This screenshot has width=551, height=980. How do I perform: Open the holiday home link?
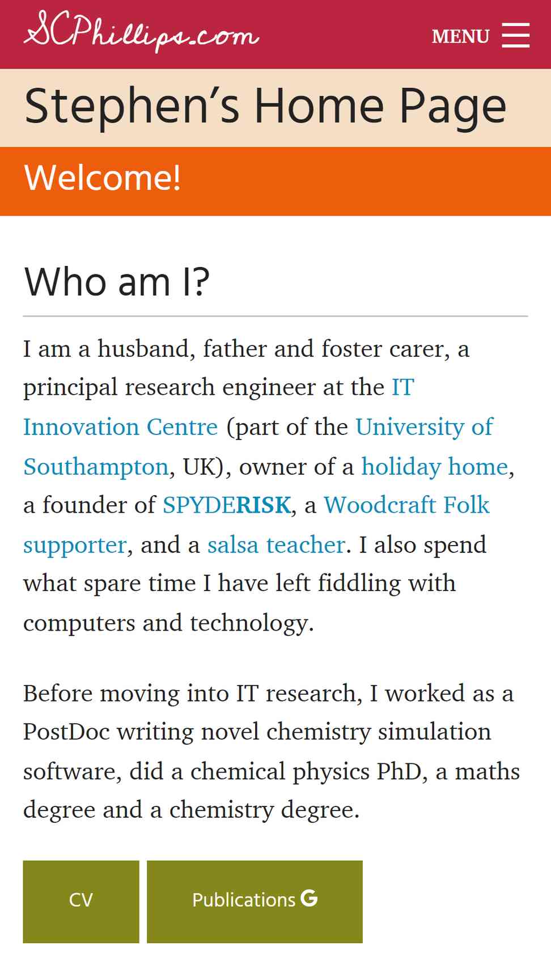click(435, 466)
